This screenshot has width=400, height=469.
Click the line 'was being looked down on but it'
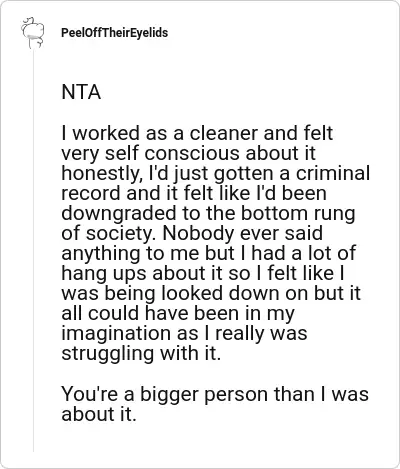coord(211,293)
